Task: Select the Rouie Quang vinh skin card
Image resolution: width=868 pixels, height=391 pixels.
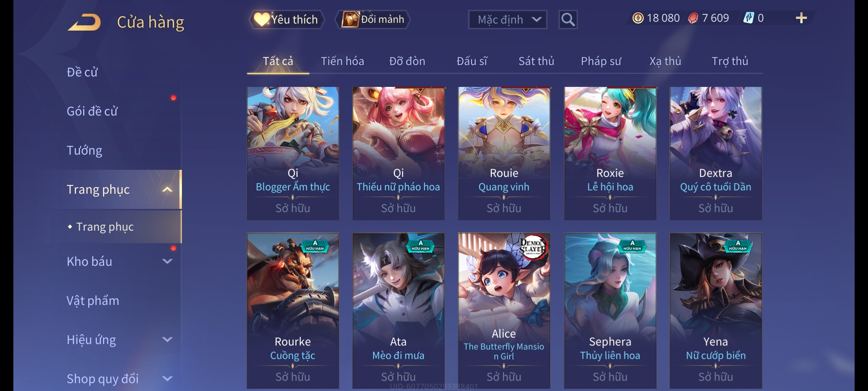Action: pyautogui.click(x=504, y=153)
